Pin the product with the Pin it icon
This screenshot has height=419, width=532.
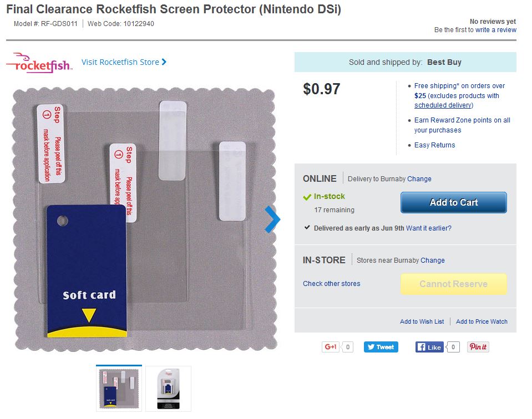click(x=477, y=346)
